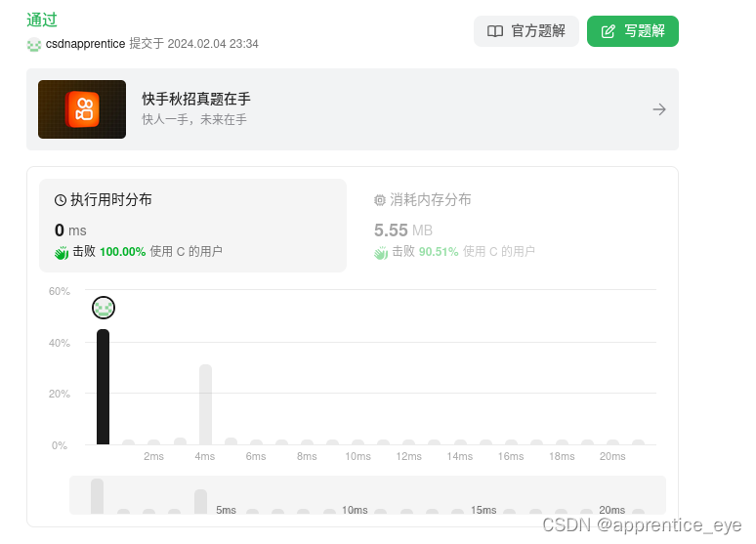Click the 快人一手，未来在手 subtitle
Screen dimensions: 756x544
click(x=194, y=119)
